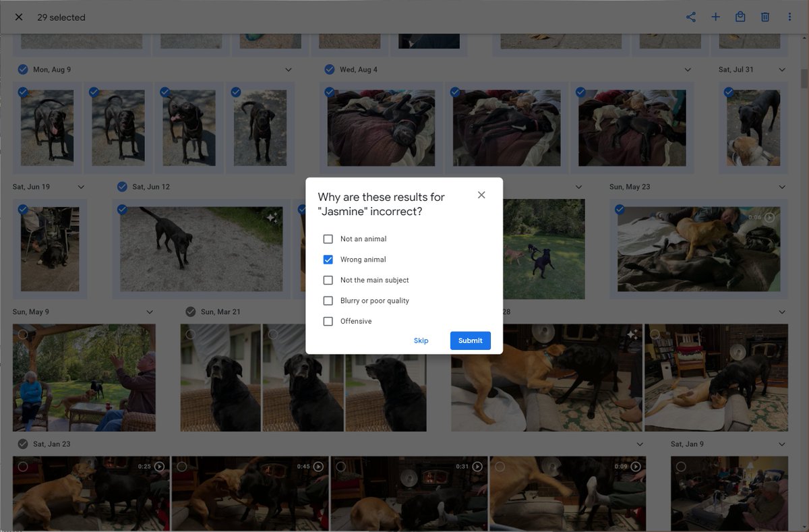The width and height of the screenshot is (809, 532).
Task: Click the play icon on the 0:09 video
Action: (636, 467)
